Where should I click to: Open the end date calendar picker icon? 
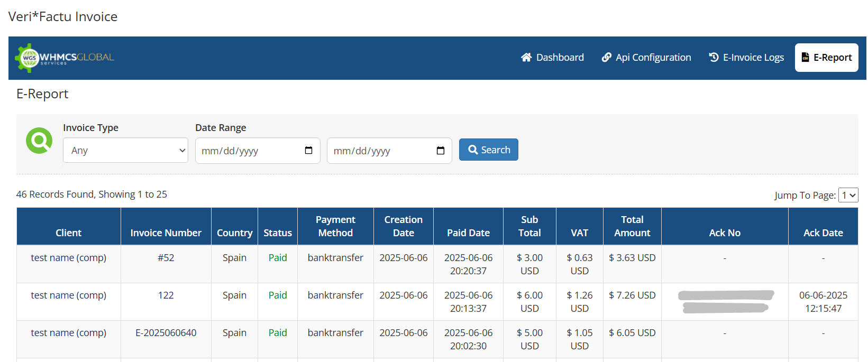click(441, 151)
